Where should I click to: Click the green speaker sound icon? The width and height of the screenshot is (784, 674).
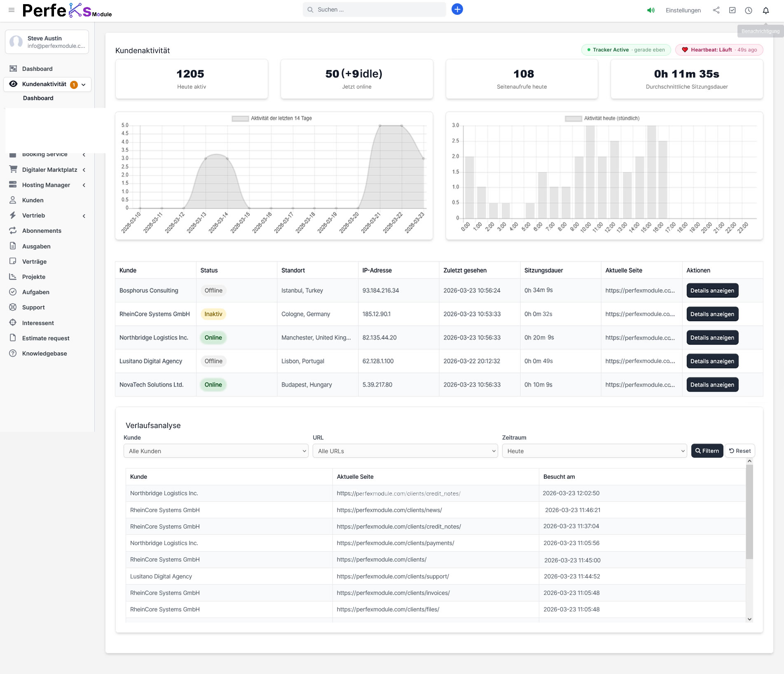651,10
